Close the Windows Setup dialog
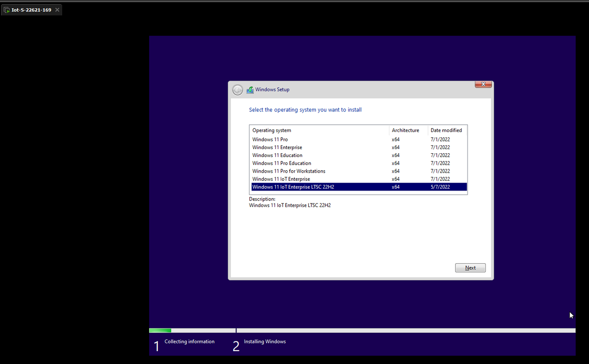The height and width of the screenshot is (364, 589). click(x=483, y=84)
